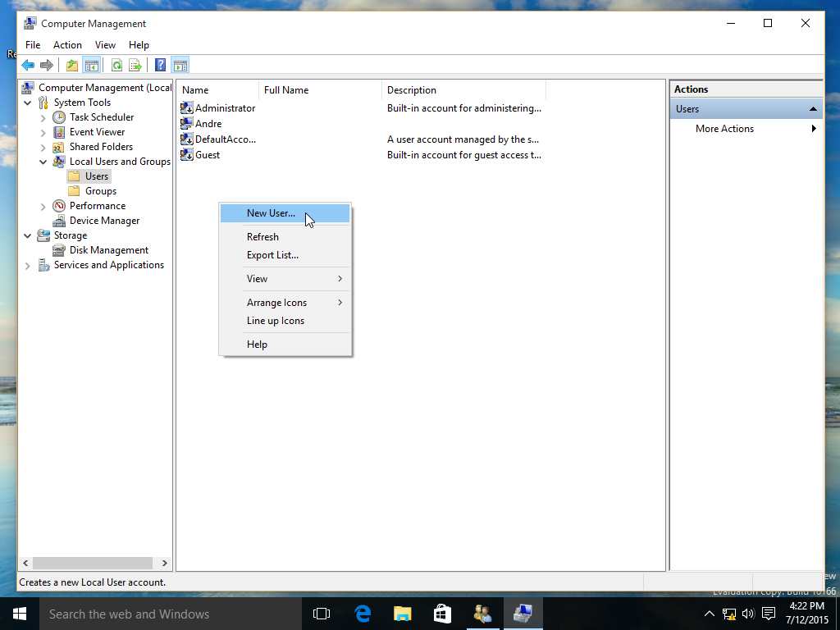Select Task Scheduler in the tree
Image resolution: width=840 pixels, height=630 pixels.
click(x=101, y=117)
